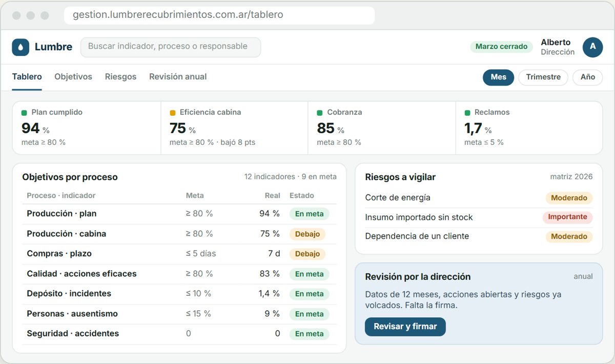Focus the Buscar indicador search field
The height and width of the screenshot is (364, 615).
171,47
